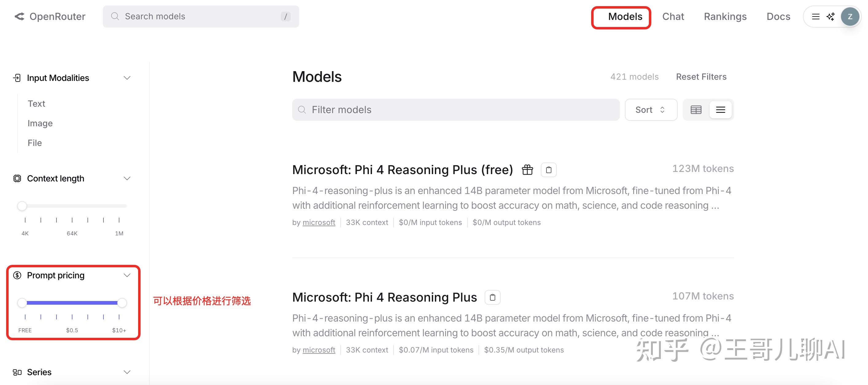Toggle the Text input modality filter
Image resolution: width=868 pixels, height=385 pixels.
(x=37, y=104)
